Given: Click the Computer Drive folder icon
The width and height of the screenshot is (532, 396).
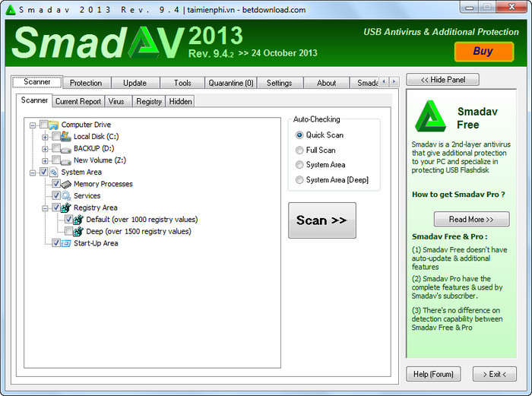Looking at the screenshot, I should (x=54, y=125).
